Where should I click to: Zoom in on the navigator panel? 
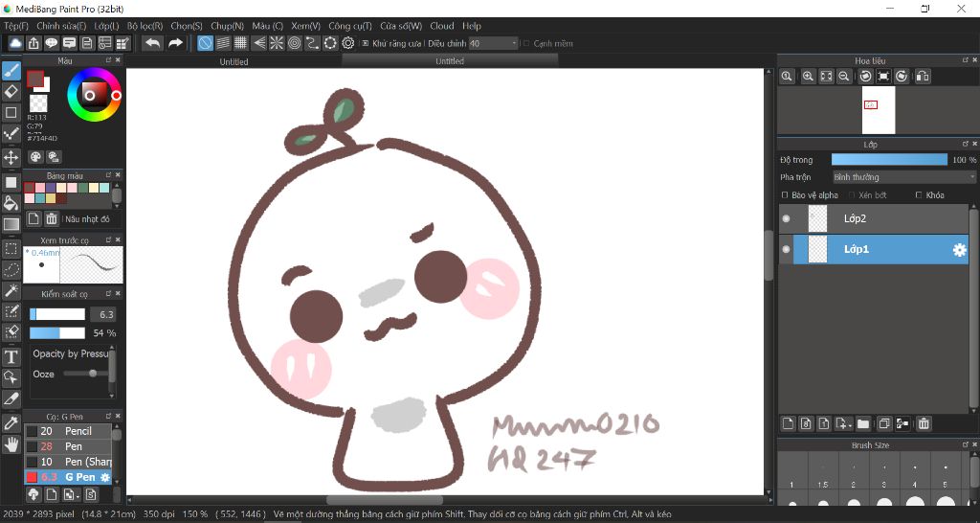808,77
